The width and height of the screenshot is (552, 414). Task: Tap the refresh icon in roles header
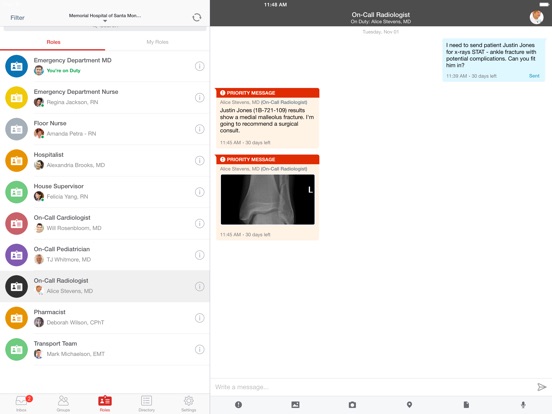(x=197, y=17)
